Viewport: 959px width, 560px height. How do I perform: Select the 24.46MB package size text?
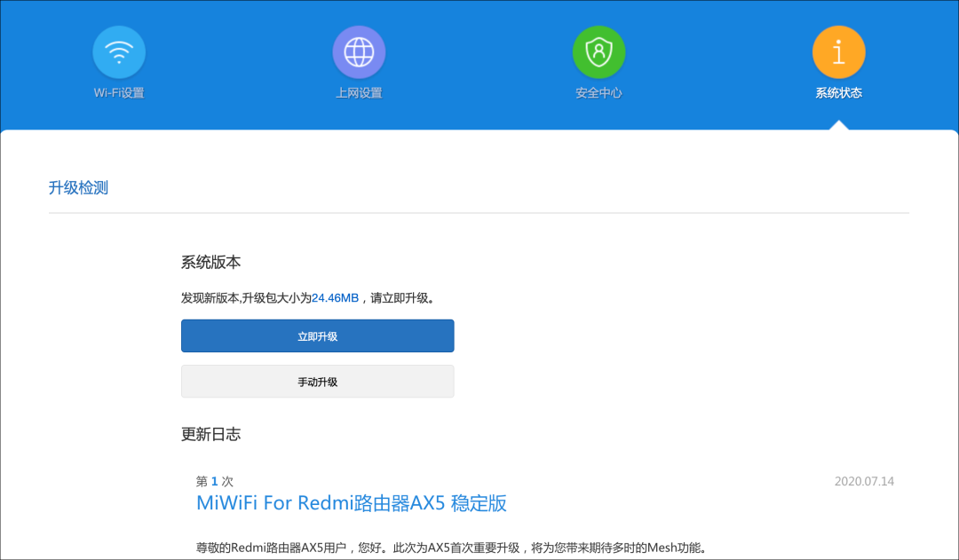click(x=335, y=298)
